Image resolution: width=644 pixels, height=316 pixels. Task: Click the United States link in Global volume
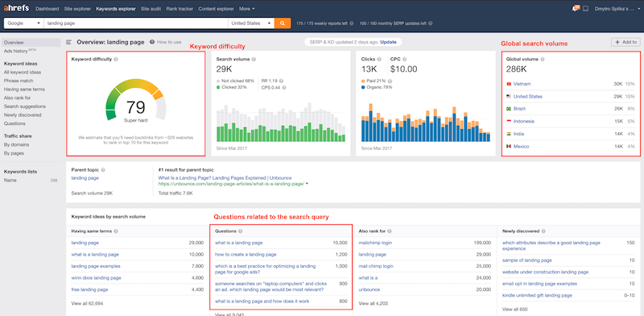(x=528, y=97)
